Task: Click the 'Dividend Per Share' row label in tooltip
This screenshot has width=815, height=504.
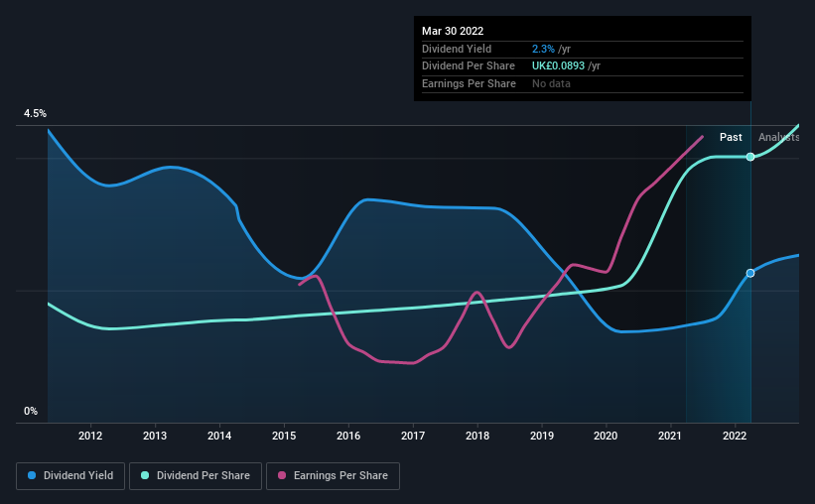Action: click(469, 66)
